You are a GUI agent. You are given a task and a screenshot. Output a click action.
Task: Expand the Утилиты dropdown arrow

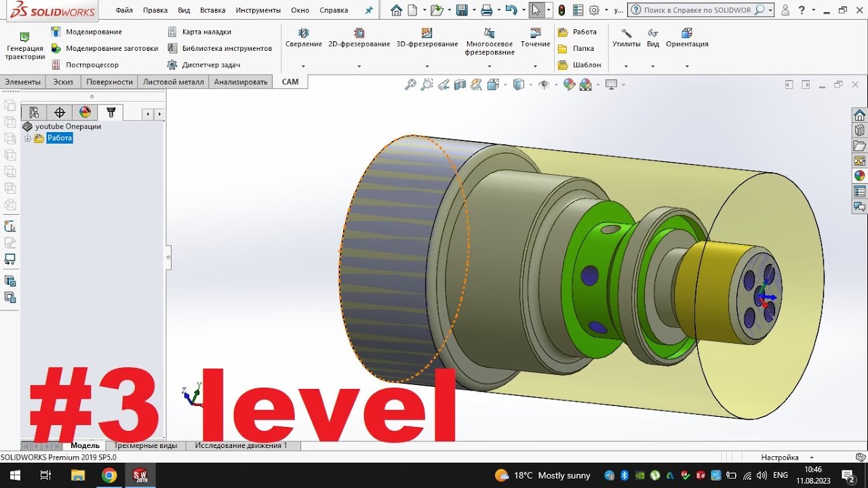coord(626,66)
